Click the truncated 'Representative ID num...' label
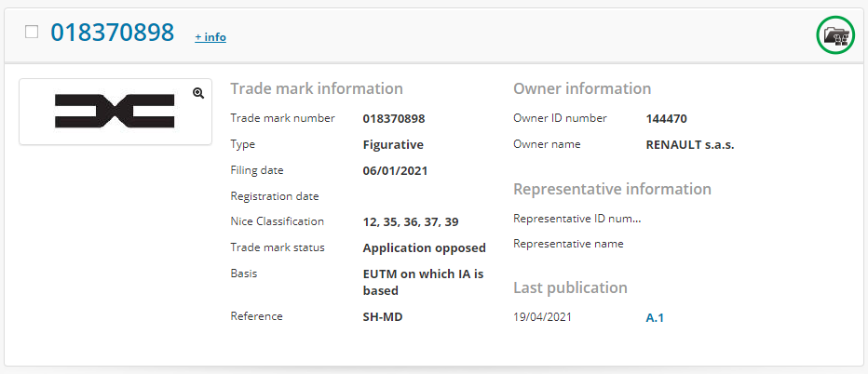 [576, 219]
